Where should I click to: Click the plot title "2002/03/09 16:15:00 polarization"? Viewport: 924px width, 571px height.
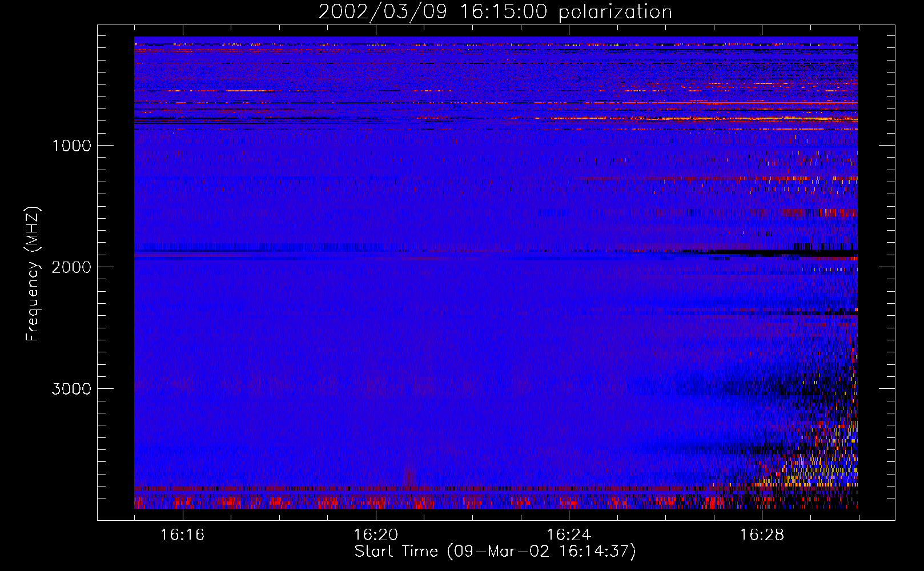click(x=495, y=12)
